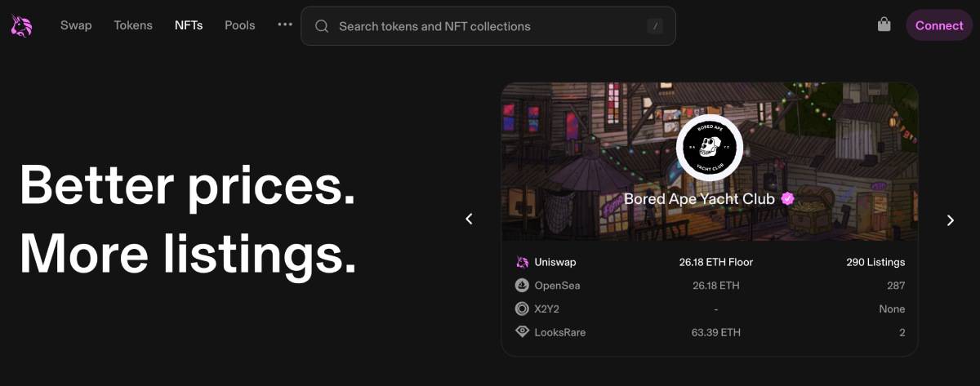Click the Uniswap unicorn logo
This screenshot has width=980, height=386.
(x=21, y=26)
